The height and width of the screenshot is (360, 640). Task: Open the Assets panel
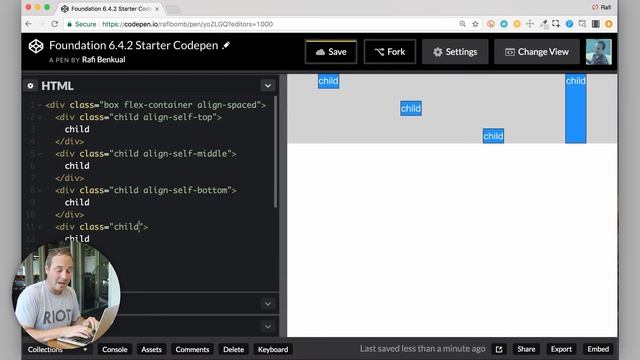[x=151, y=349]
